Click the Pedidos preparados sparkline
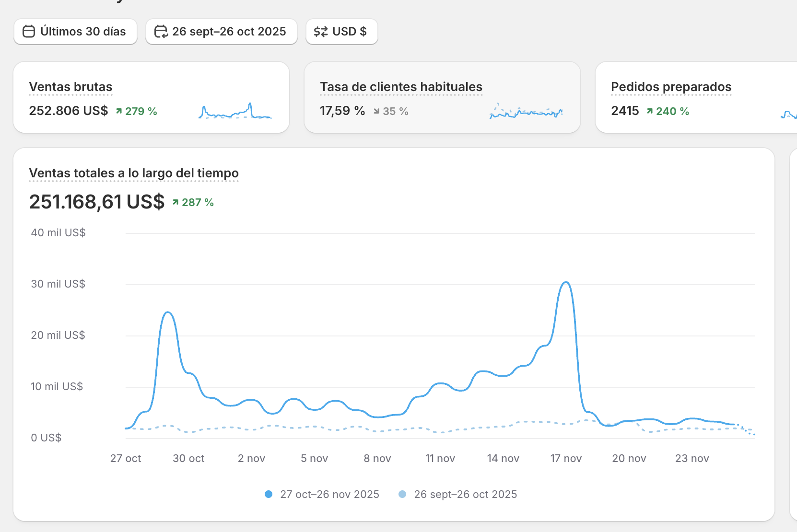Image resolution: width=797 pixels, height=532 pixels. [789, 114]
